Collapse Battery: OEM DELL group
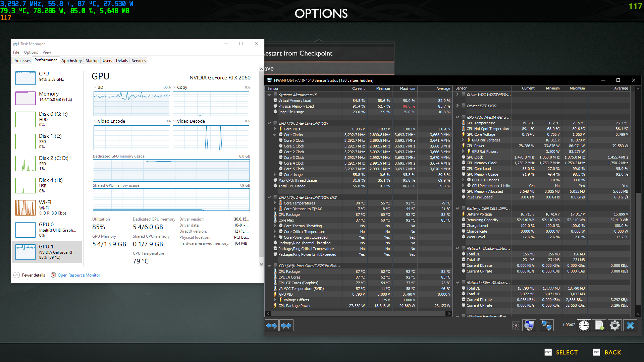644x362 pixels. (x=457, y=208)
